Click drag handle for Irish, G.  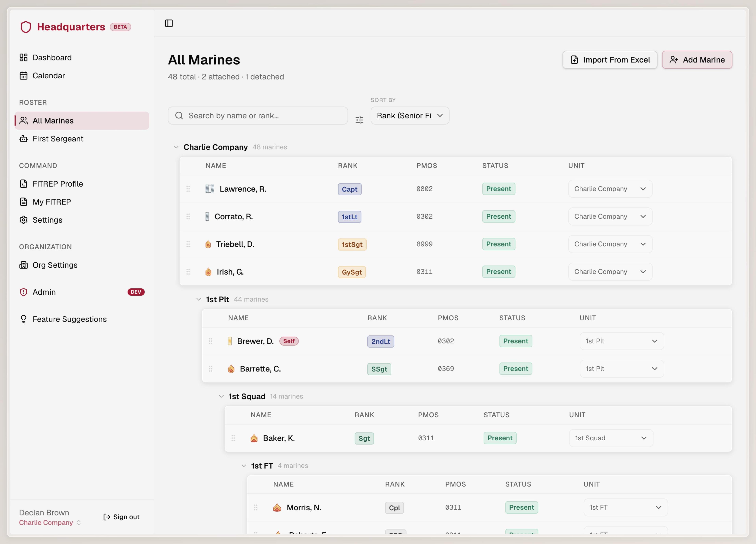(188, 272)
